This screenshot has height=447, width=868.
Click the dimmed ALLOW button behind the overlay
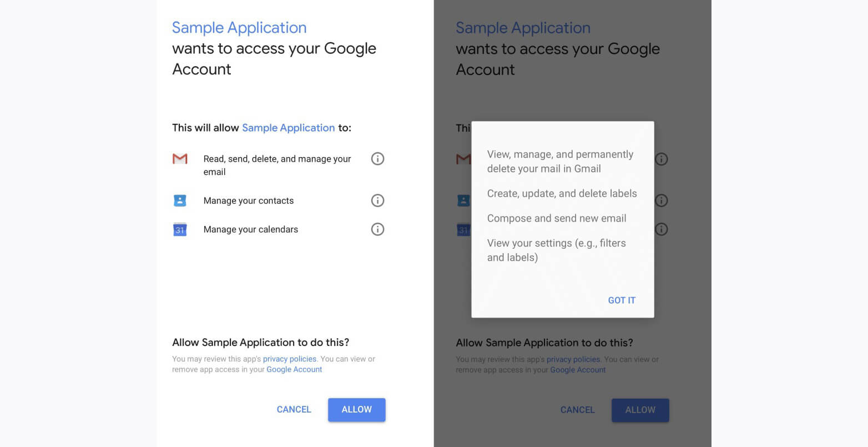click(640, 410)
